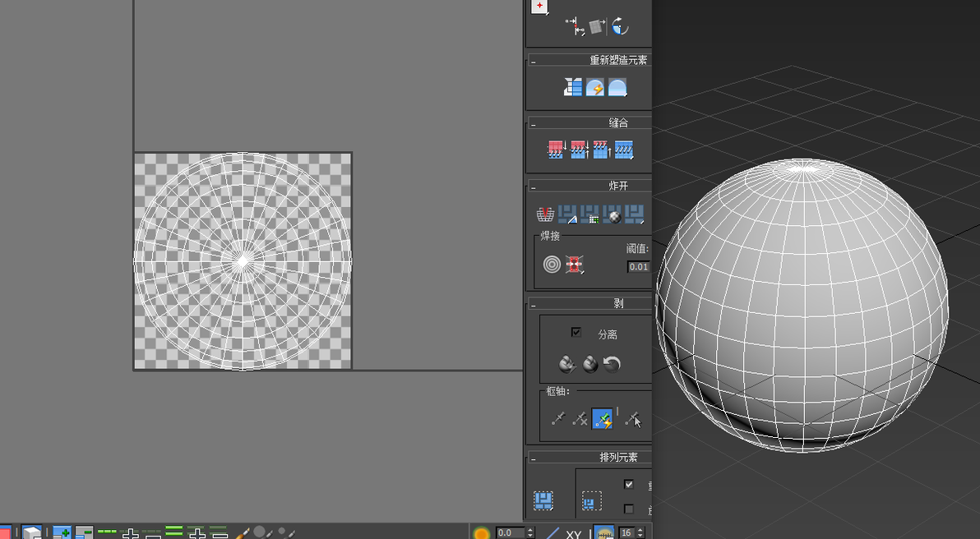The image size is (980, 539).
Task: Uncheck the upper checkbox in 排列元素 section
Action: pos(629,484)
